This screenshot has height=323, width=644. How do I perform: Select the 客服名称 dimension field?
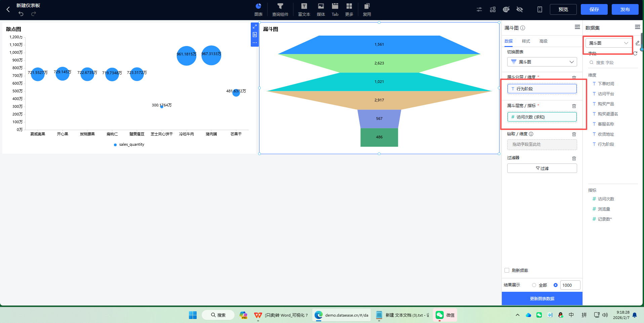tap(606, 124)
